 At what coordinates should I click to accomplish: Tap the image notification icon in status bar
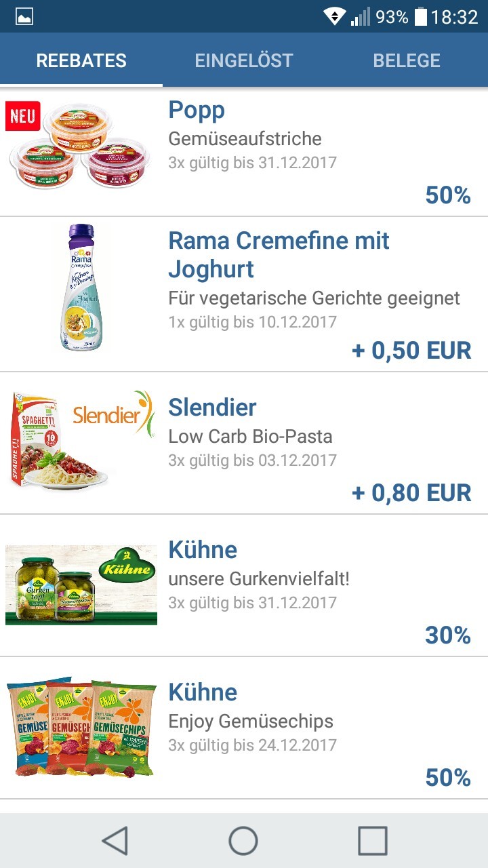pos(24,17)
